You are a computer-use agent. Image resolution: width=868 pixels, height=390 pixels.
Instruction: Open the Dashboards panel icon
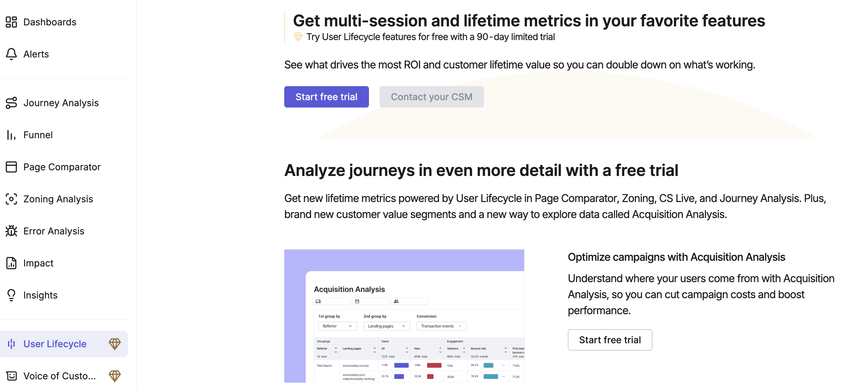point(11,22)
